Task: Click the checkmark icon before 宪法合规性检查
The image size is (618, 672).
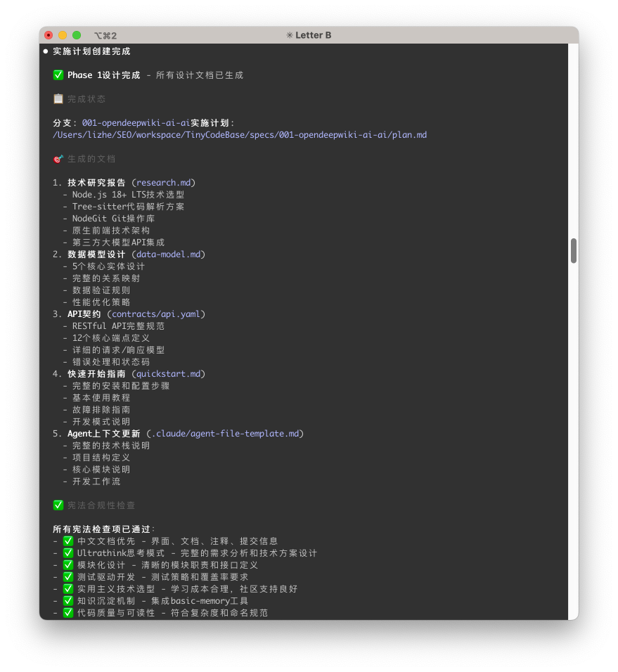Action: (x=59, y=505)
